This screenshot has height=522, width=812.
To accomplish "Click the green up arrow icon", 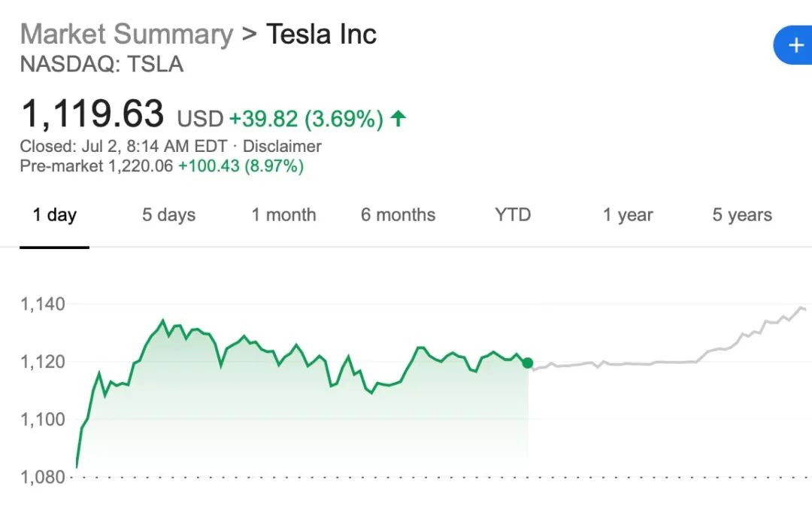I will pos(398,118).
